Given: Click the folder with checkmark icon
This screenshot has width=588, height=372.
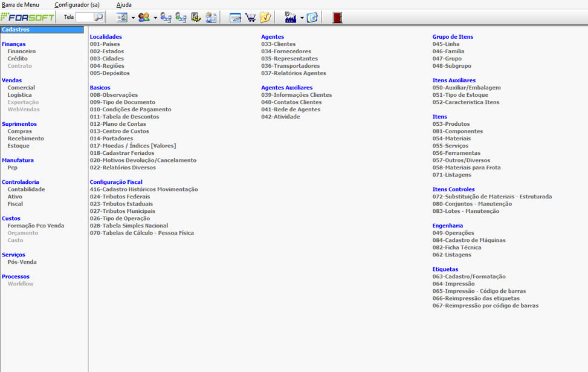Looking at the screenshot, I should coord(265,18).
